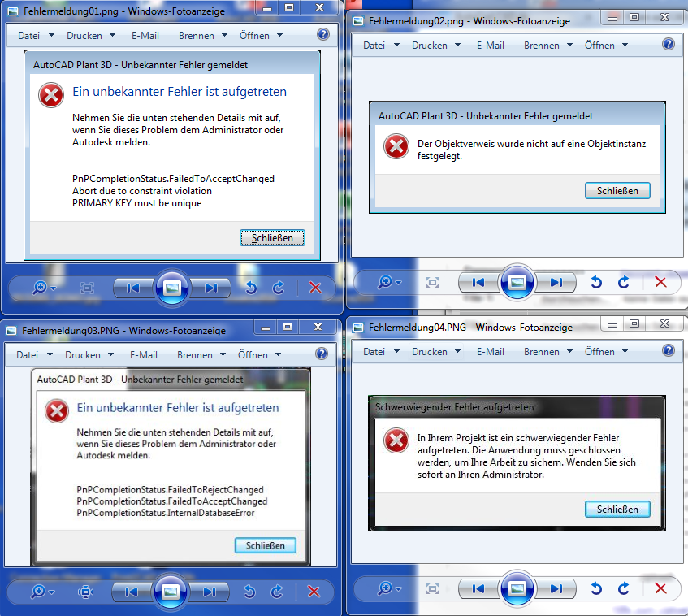Go to next image in Fehlermeldung01 viewer
Screen dimensions: 688x616
tap(210, 288)
